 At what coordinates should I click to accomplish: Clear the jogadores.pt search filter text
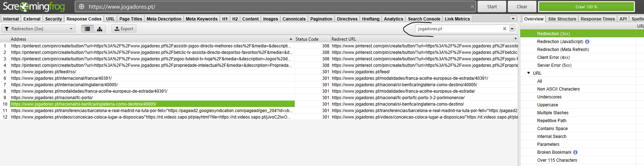(504, 29)
